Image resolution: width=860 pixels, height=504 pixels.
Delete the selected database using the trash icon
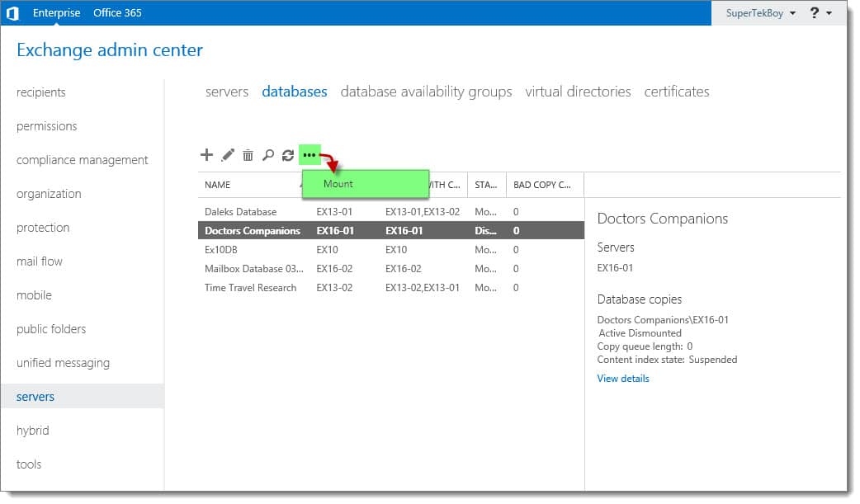click(248, 154)
